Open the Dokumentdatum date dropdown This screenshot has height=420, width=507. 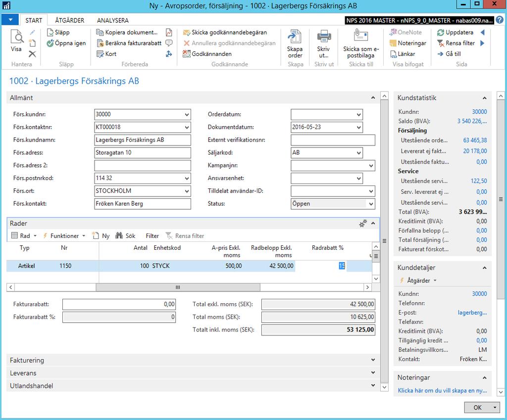pyautogui.click(x=358, y=127)
